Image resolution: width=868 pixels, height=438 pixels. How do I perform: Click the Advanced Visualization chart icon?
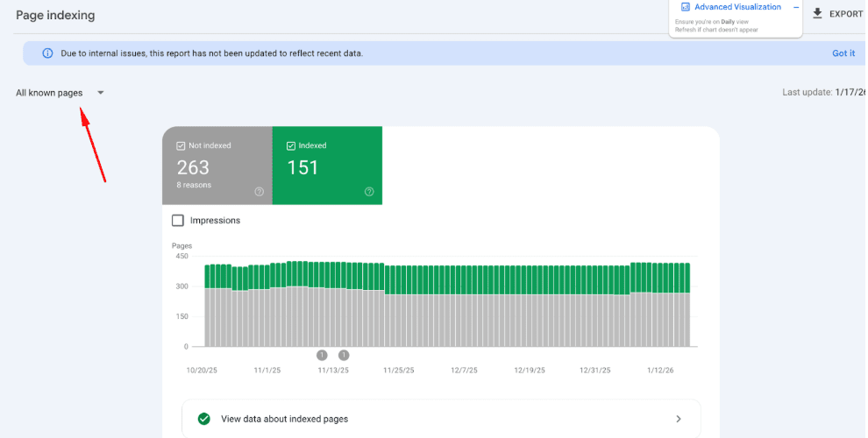(686, 7)
